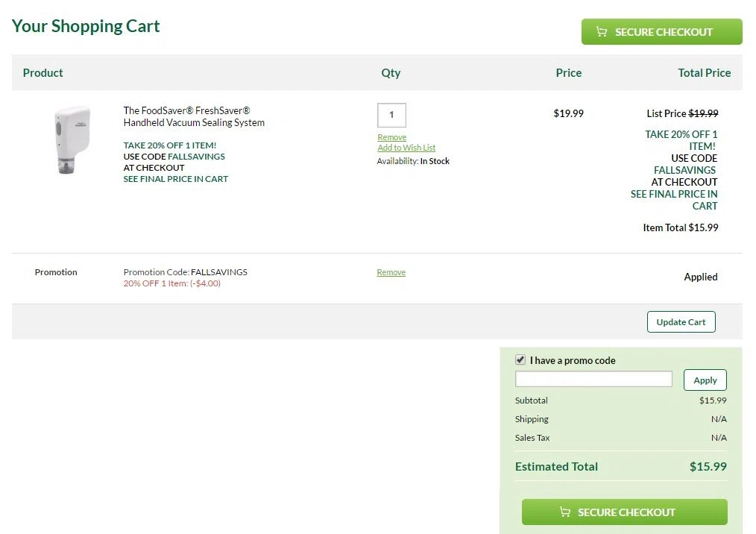This screenshot has height=534, width=756.
Task: Click the $19.99 value in Price column
Action: (568, 113)
